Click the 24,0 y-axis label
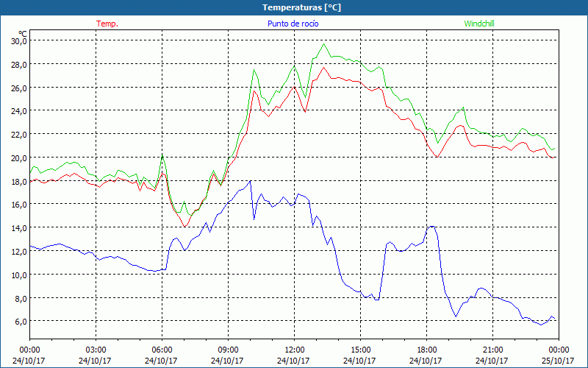 point(19,111)
